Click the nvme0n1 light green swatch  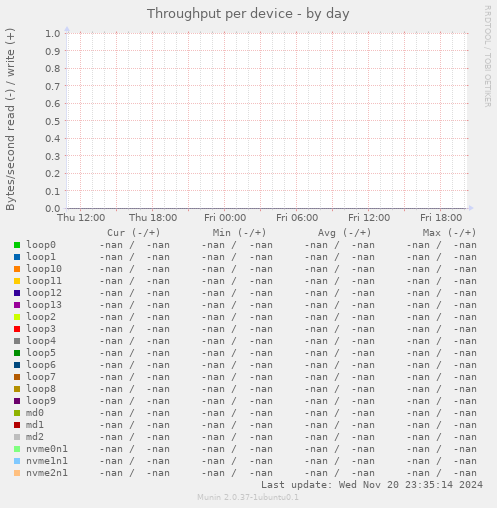[x=17, y=449]
